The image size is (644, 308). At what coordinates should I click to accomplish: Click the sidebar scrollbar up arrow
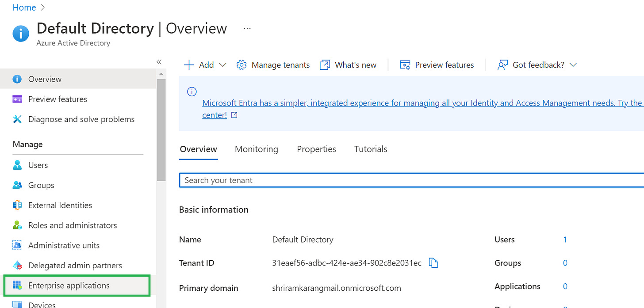tap(161, 74)
